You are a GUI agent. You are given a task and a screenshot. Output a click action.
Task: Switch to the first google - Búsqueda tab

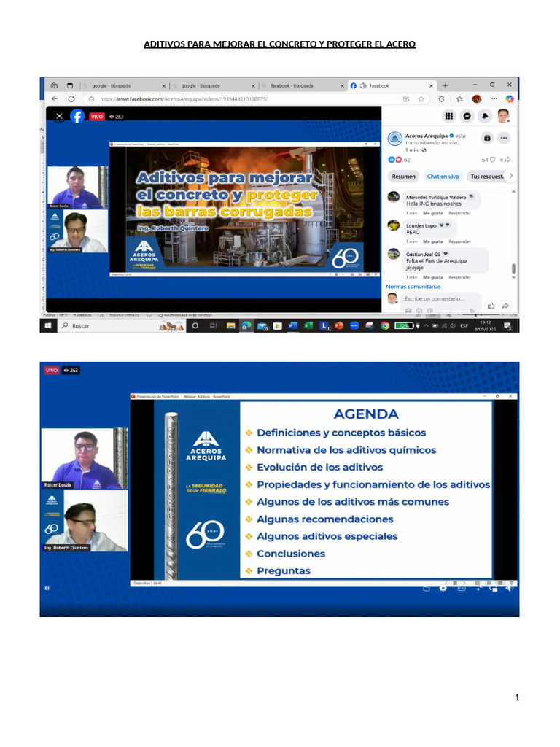124,86
